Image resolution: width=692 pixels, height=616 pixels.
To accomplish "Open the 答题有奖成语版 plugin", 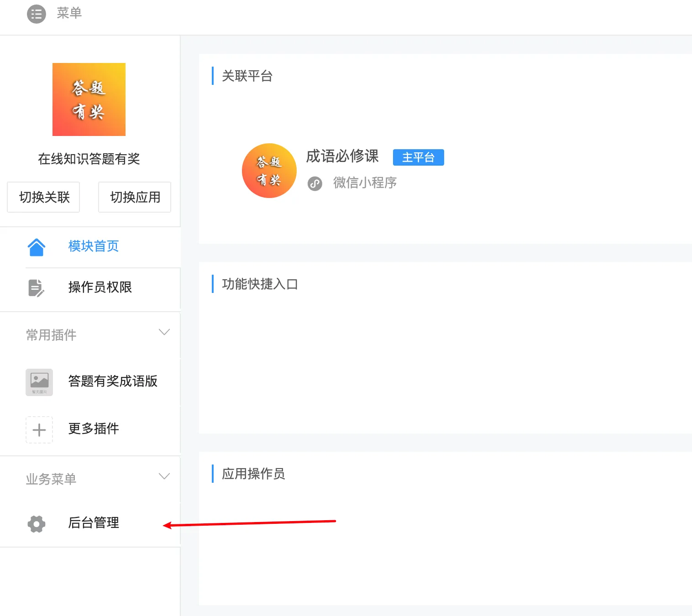I will 113,381.
